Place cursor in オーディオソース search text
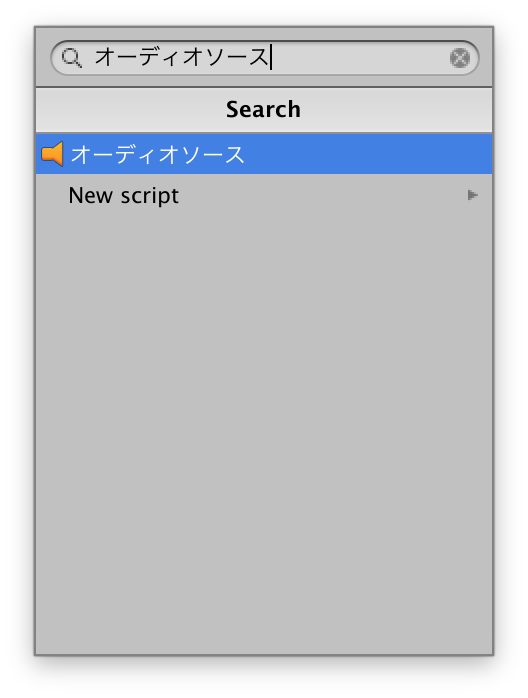This screenshot has height=698, width=528. tap(182, 57)
